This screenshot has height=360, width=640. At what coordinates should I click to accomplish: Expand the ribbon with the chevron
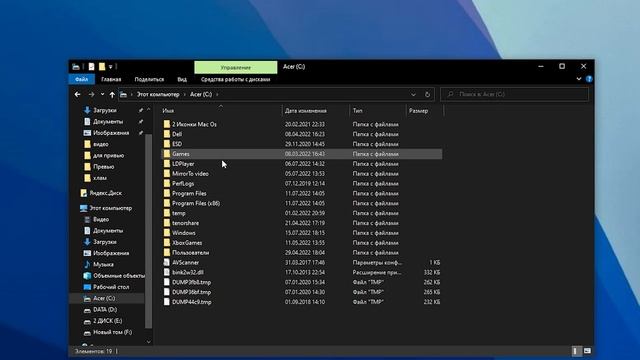(x=579, y=79)
